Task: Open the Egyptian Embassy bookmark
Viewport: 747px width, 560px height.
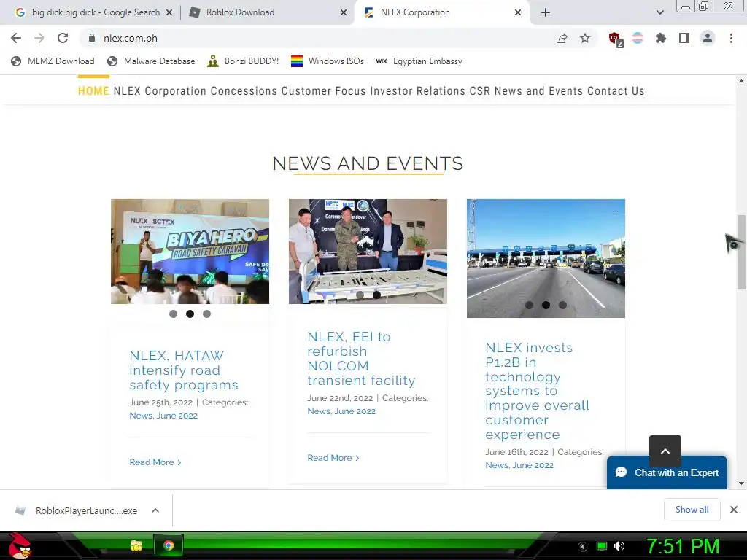Action: 419,61
